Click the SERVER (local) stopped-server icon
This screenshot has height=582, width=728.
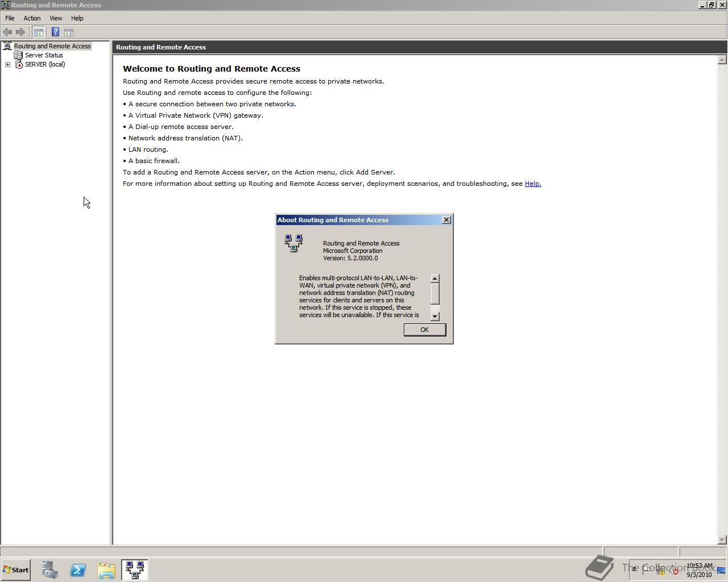click(19, 65)
